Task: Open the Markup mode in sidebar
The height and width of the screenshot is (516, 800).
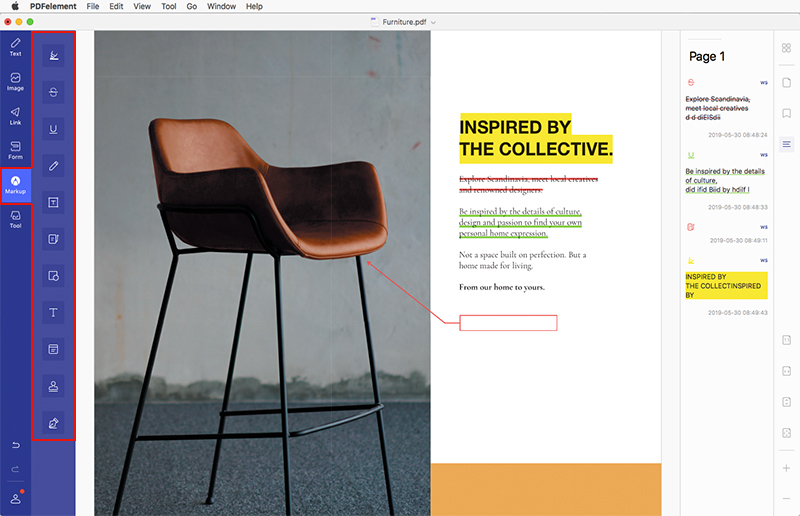Action: pos(15,185)
